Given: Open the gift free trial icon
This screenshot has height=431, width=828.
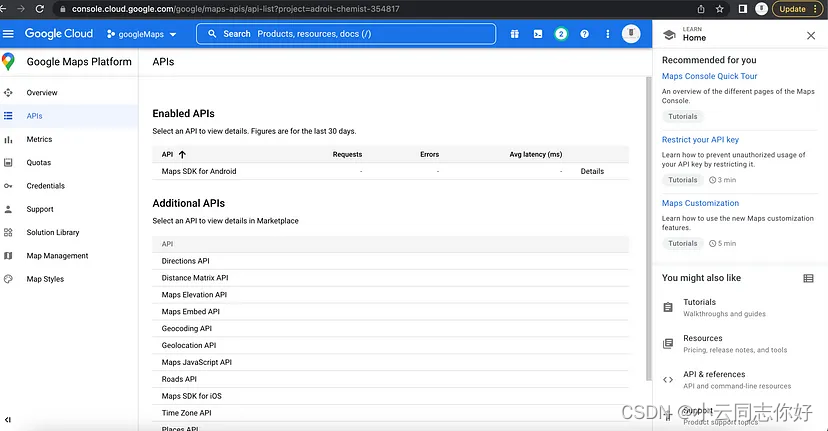Looking at the screenshot, I should (514, 34).
